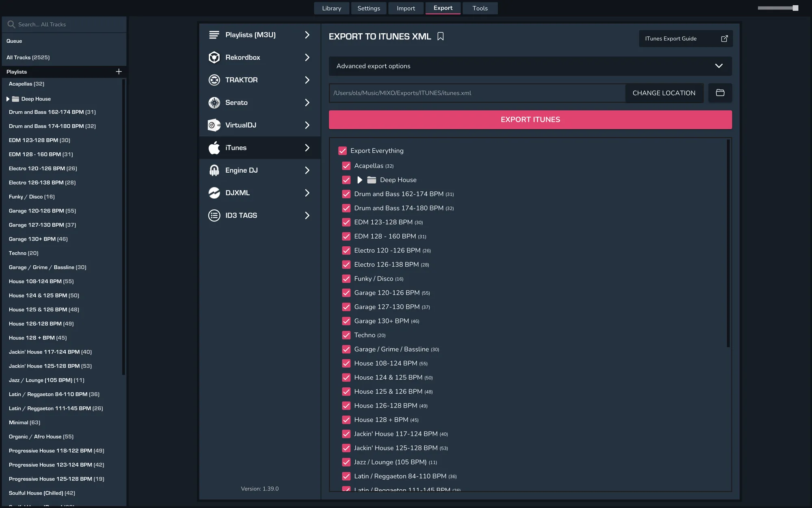Expand Advanced export options dropdown
This screenshot has width=812, height=508.
pyautogui.click(x=718, y=66)
